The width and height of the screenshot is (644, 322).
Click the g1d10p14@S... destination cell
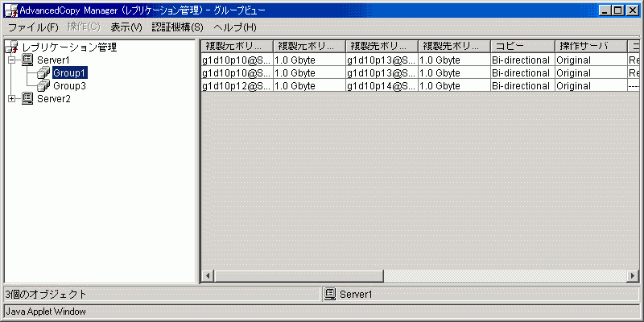pyautogui.click(x=382, y=86)
